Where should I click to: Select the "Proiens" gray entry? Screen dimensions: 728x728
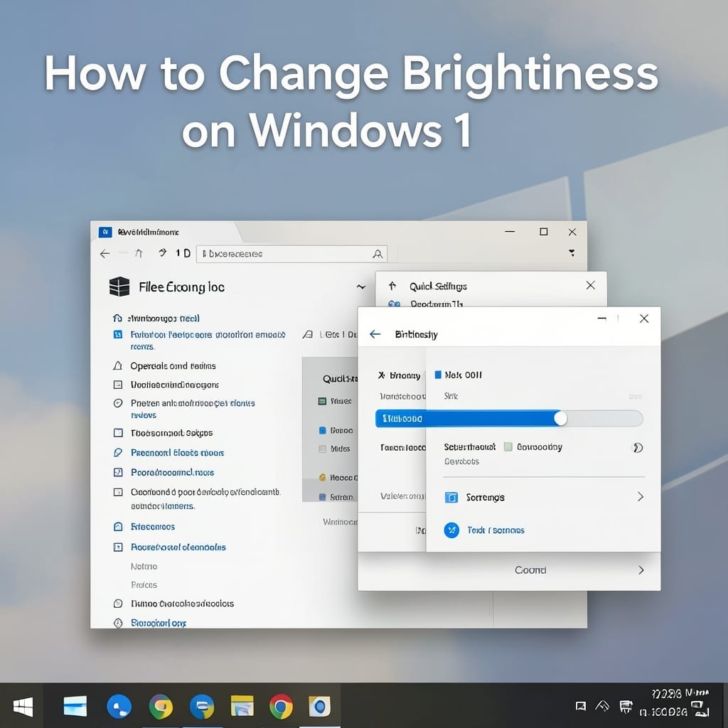(x=144, y=585)
